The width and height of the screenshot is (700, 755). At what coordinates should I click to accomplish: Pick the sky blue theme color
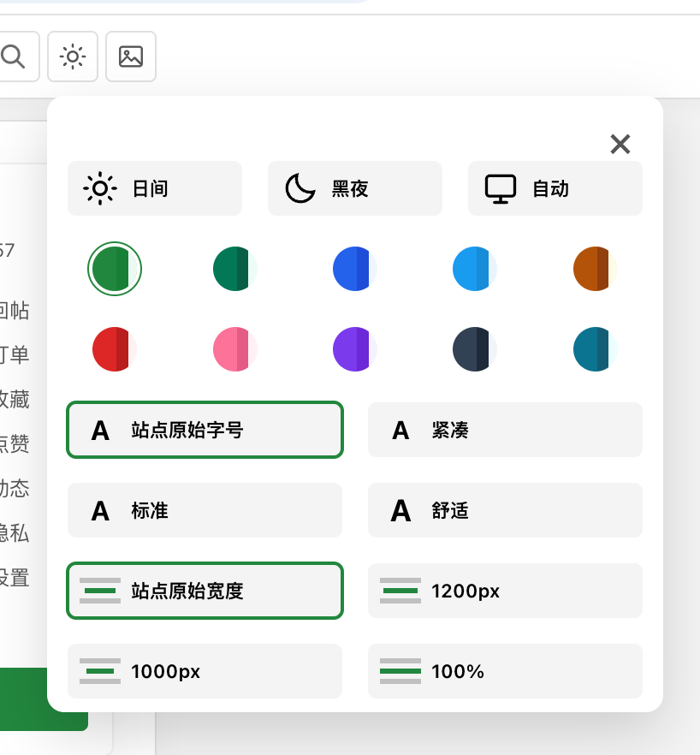pos(475,269)
